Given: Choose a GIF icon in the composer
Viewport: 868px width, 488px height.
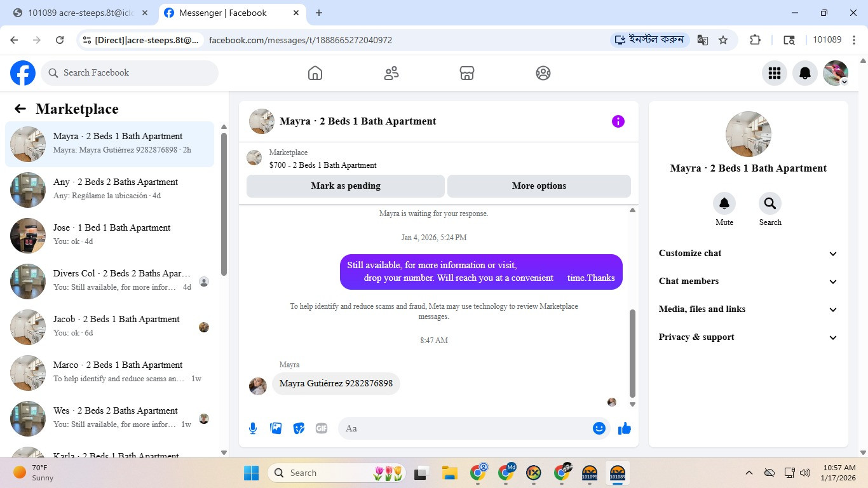Looking at the screenshot, I should click(x=322, y=428).
